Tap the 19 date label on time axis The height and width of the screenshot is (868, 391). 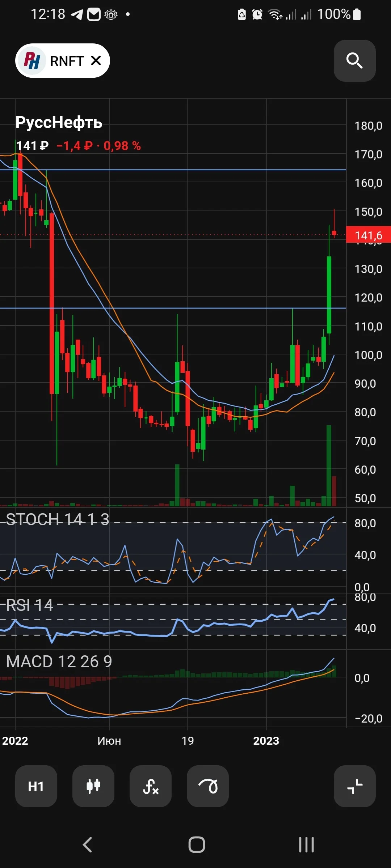pos(188,741)
